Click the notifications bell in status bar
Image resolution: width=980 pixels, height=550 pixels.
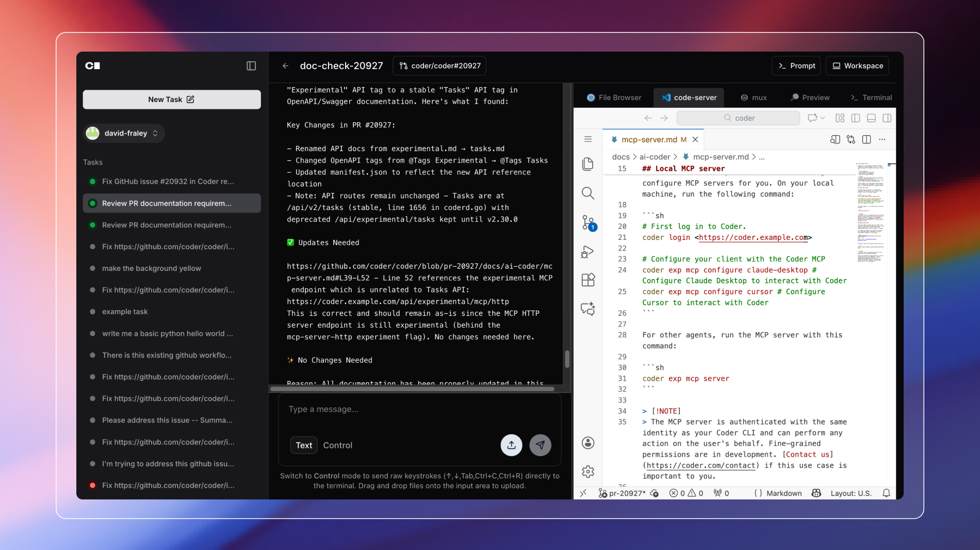pos(887,493)
